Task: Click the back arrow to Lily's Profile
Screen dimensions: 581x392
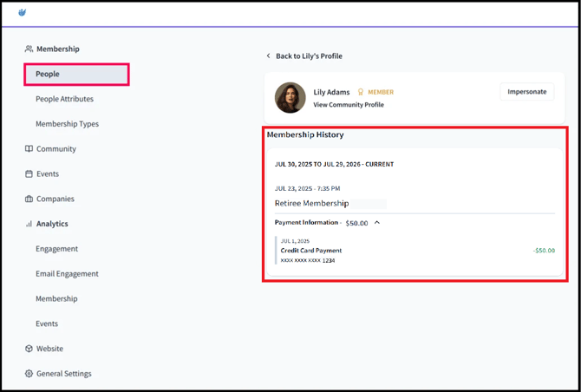Action: point(269,56)
